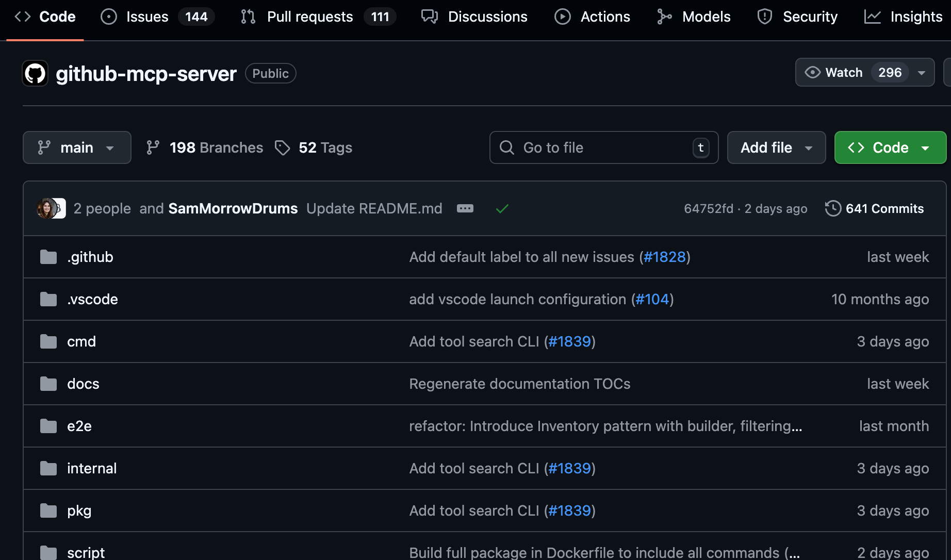Image resolution: width=951 pixels, height=560 pixels.
Task: Open 'Add default label to all new issues' commit
Action: click(x=521, y=257)
